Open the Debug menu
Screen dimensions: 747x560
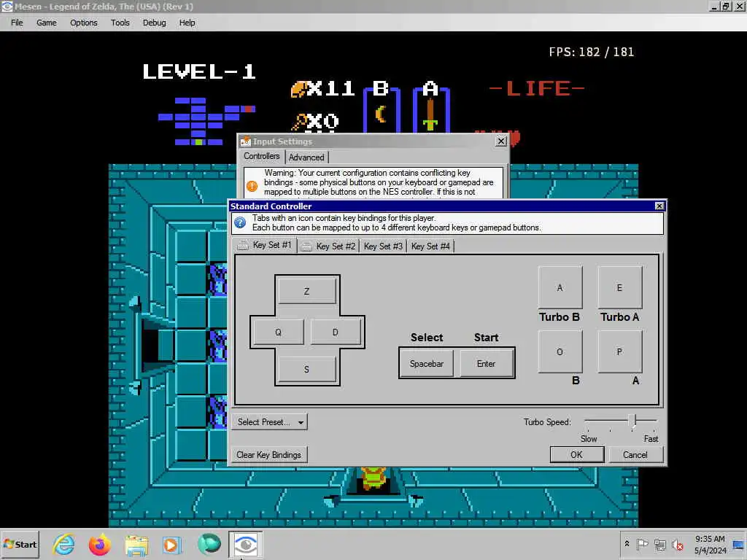154,23
